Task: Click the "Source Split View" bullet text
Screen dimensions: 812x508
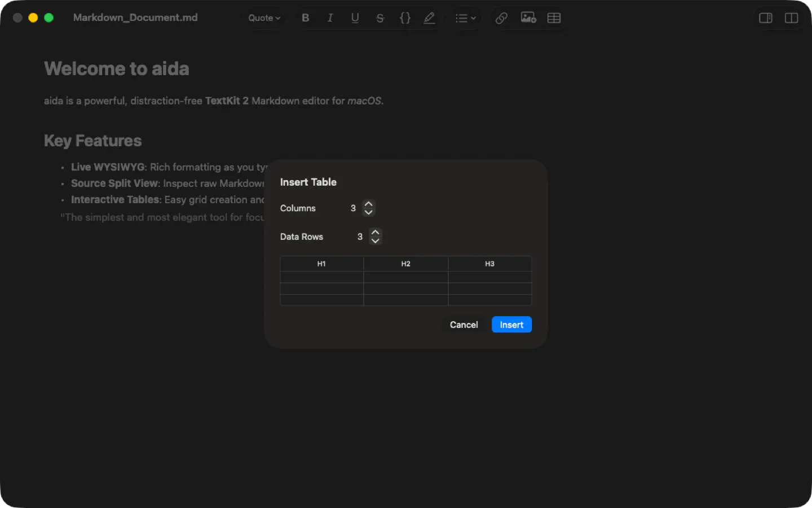Action: [x=114, y=183]
